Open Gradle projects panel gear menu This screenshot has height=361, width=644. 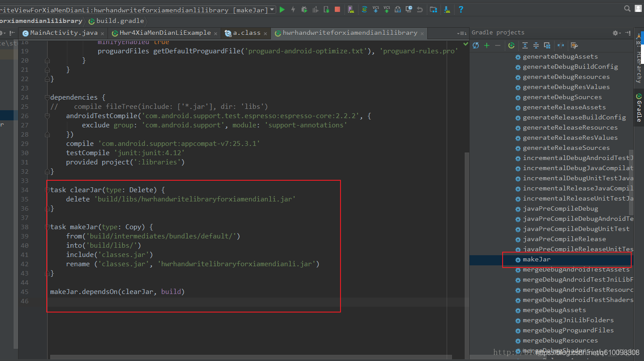(x=616, y=33)
